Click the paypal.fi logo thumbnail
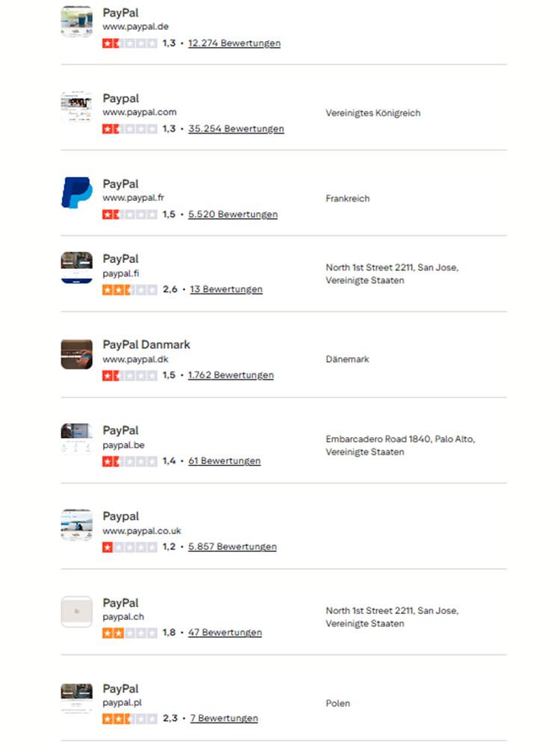The width and height of the screenshot is (560, 744). click(76, 267)
